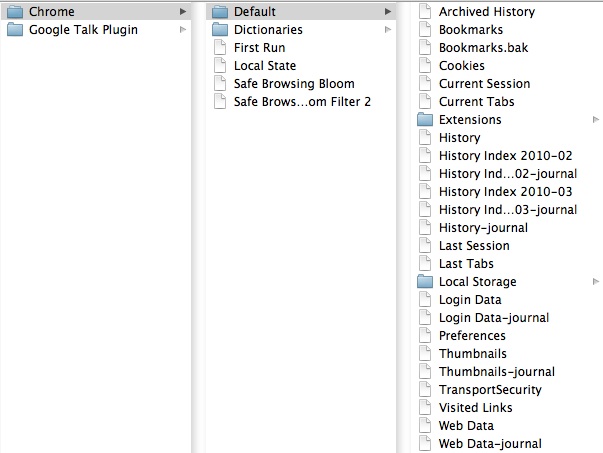Click the Bookmarks file icon
The width and height of the screenshot is (603, 453).
[425, 30]
